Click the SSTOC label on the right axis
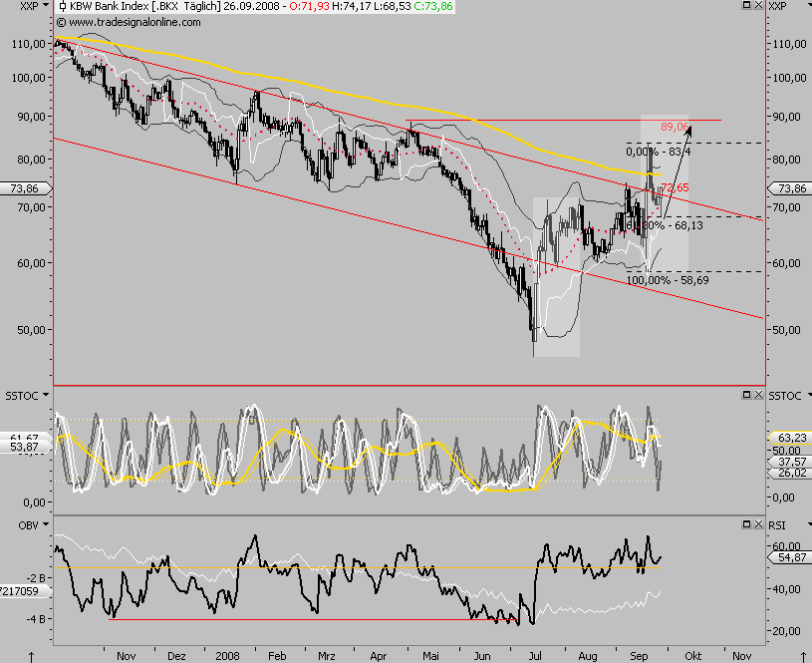Screen dimensions: 812x663 coord(784,396)
